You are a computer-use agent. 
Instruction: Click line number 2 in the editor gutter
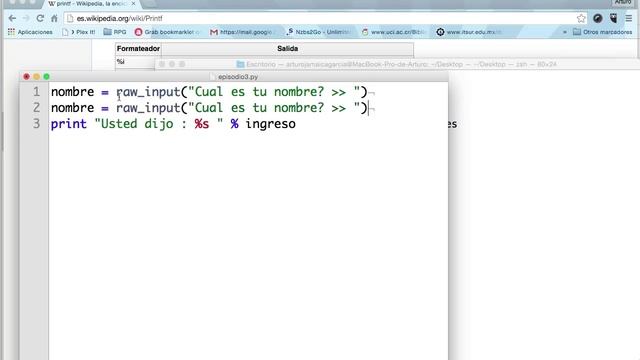(x=36, y=108)
